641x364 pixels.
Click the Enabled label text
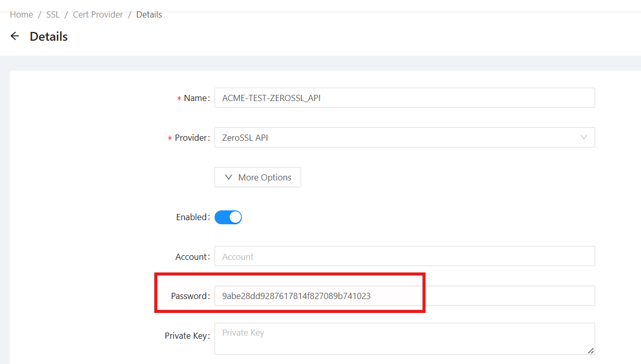pyautogui.click(x=192, y=217)
